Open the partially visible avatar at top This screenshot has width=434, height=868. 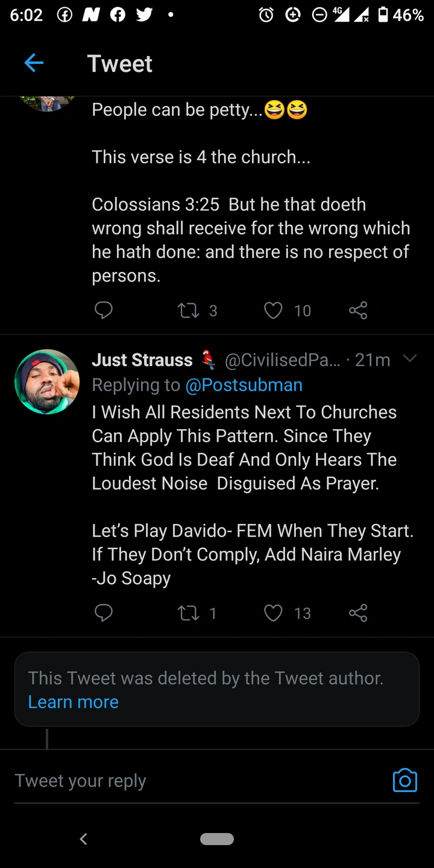pos(47,104)
